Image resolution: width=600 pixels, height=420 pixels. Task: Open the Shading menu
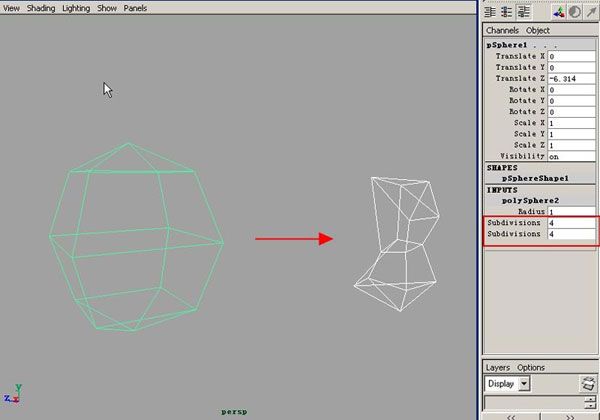[41, 8]
